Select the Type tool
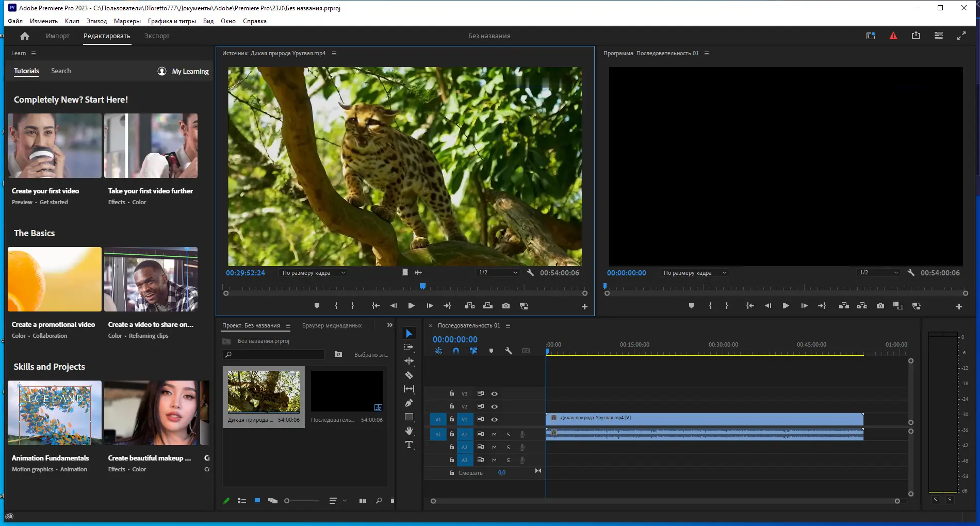Viewport: 980px width, 526px height. coord(409,445)
